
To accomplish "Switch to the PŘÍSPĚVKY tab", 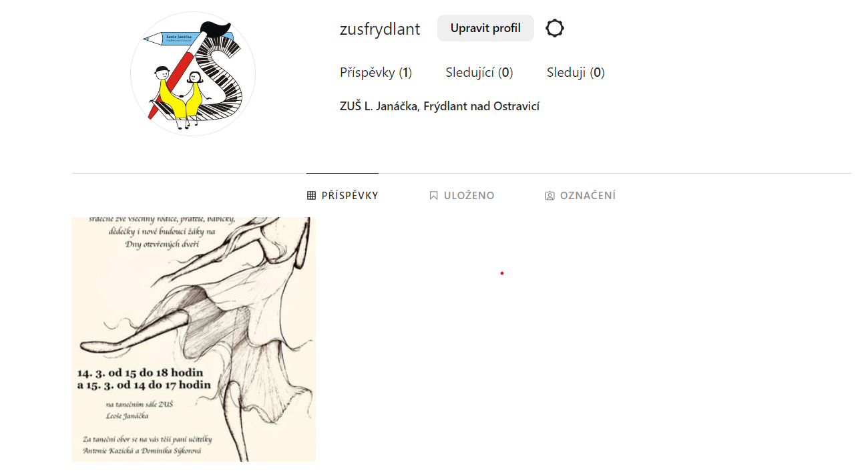I will point(343,196).
